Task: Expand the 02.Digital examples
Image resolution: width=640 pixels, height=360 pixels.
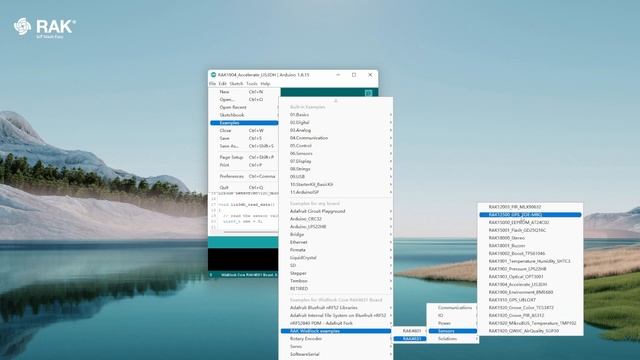Action: tap(336, 122)
